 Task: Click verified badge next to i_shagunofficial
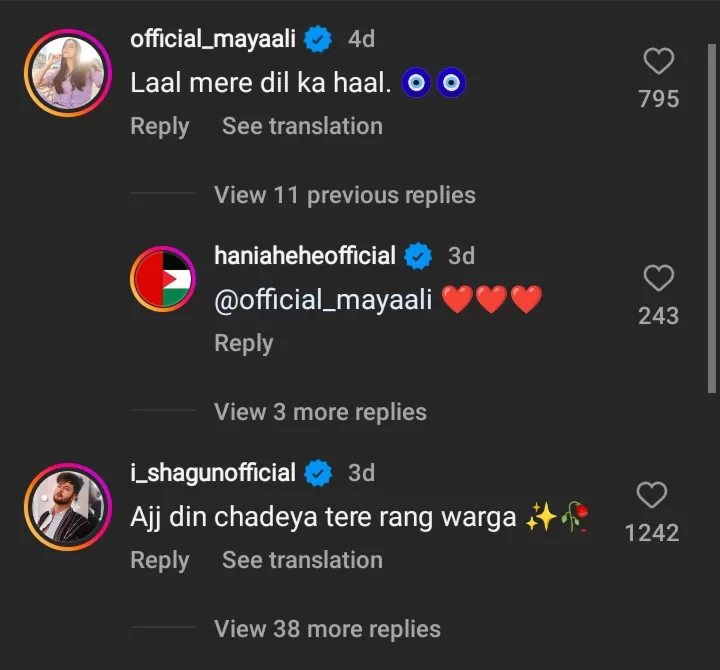[319, 473]
